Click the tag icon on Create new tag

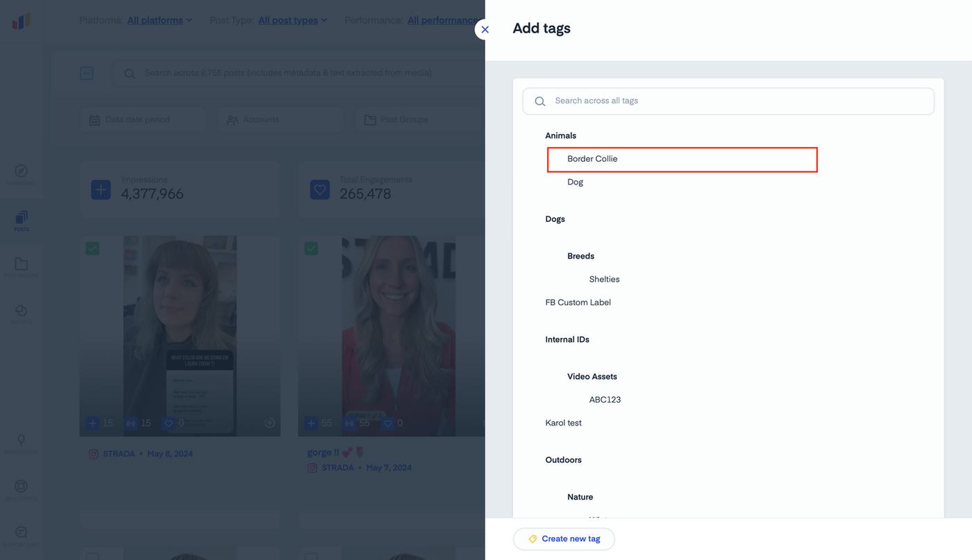tap(533, 539)
